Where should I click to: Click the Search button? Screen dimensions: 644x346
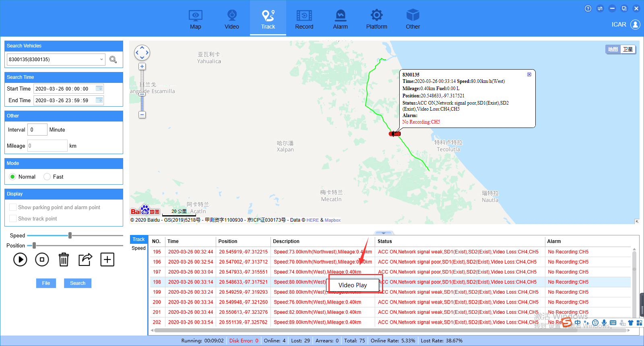click(x=78, y=283)
